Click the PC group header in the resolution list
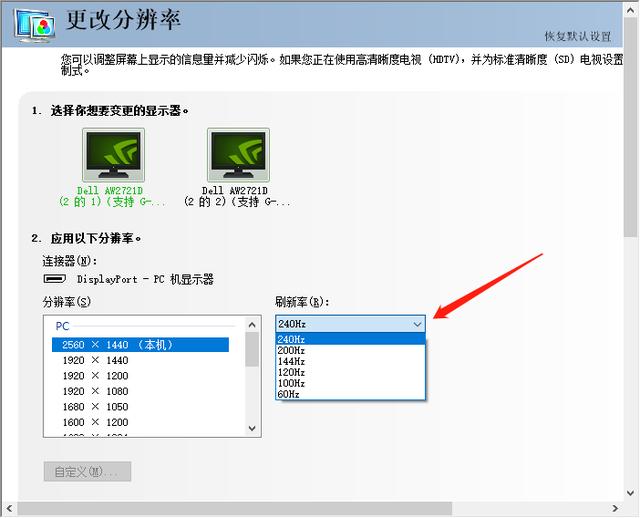The height and width of the screenshot is (518, 640). click(x=62, y=326)
